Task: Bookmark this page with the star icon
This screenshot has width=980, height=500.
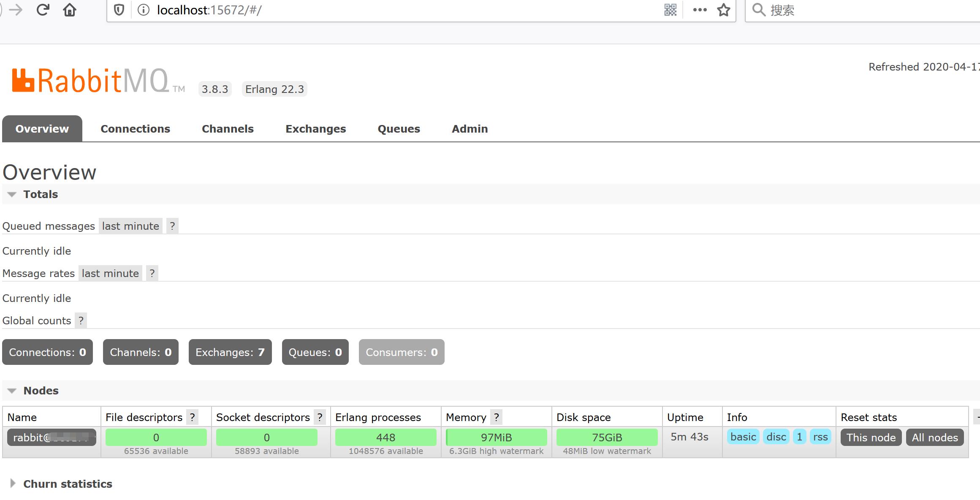Action: coord(724,10)
